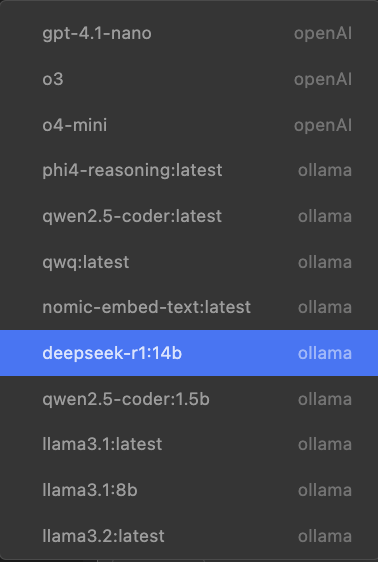
Task: Choose the qwen2.5-coder:1.5b model
Action: click(x=189, y=399)
